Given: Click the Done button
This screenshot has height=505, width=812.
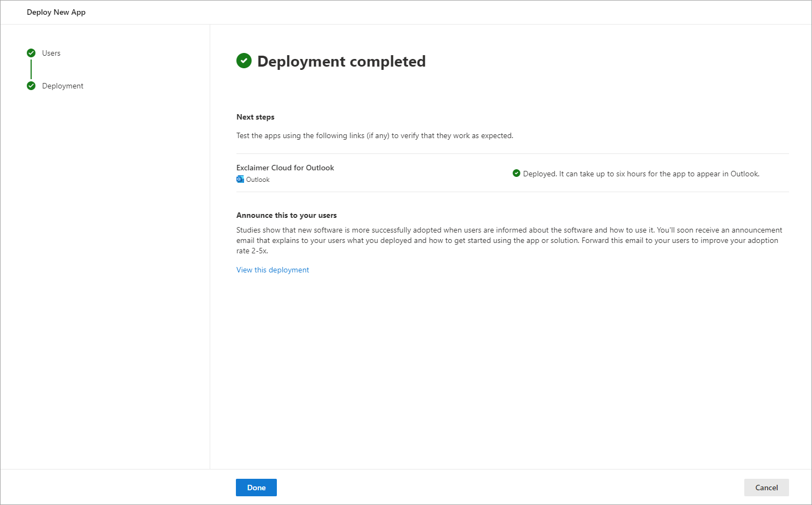Looking at the screenshot, I should click(256, 488).
